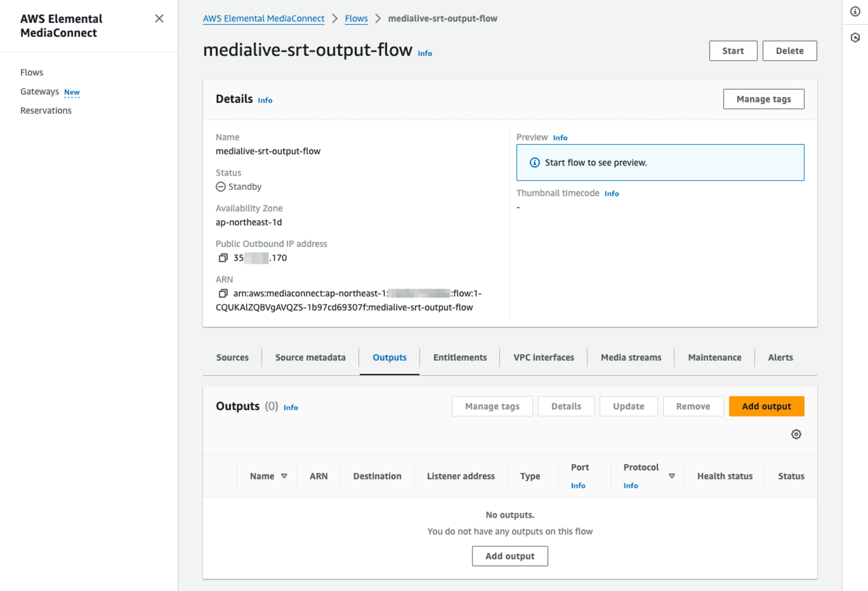
Task: Click Manage tags in Details panel
Action: click(763, 99)
